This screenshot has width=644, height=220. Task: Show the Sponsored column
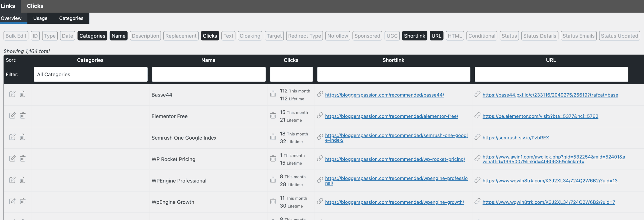367,36
